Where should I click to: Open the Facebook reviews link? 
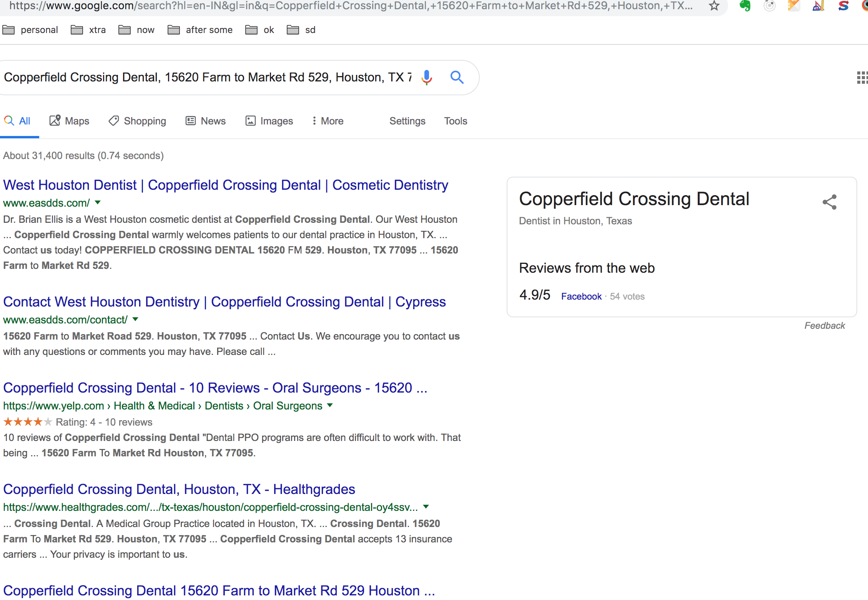click(x=581, y=296)
